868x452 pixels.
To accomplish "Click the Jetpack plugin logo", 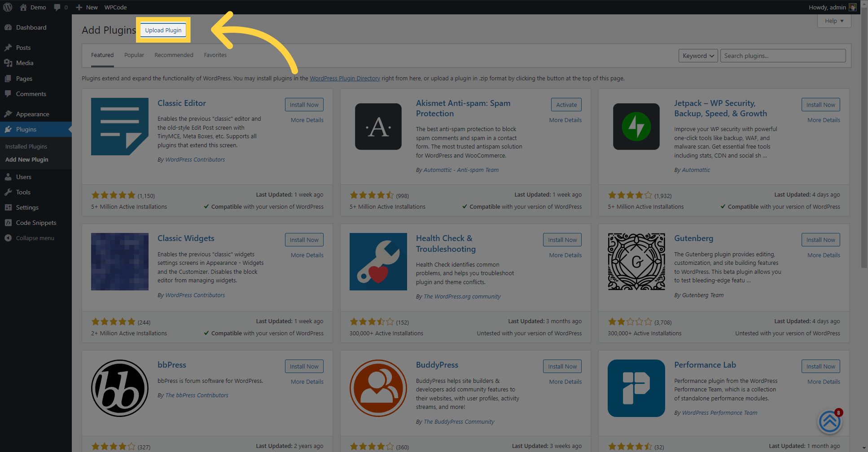I will tap(636, 127).
